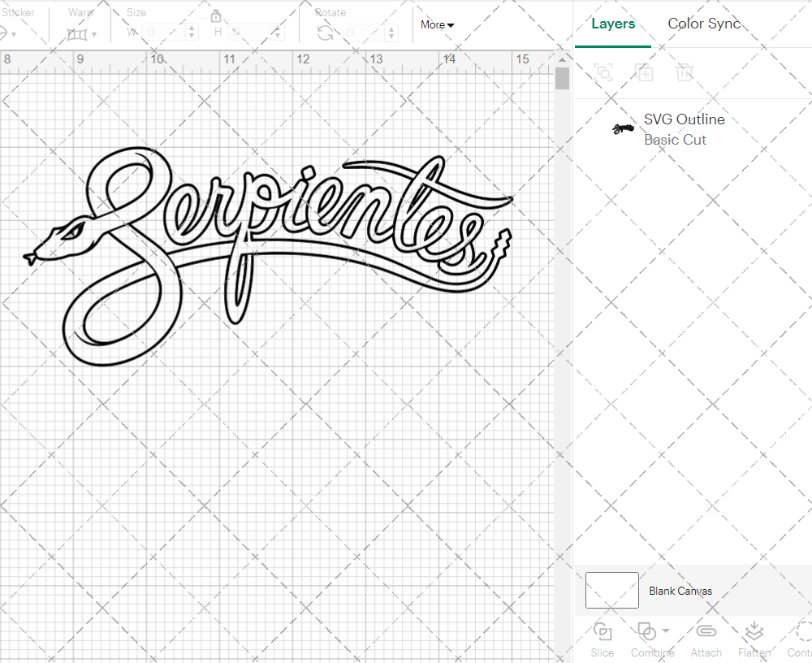Select the Warp tool icon
The width and height of the screenshot is (812, 663).
[77, 34]
